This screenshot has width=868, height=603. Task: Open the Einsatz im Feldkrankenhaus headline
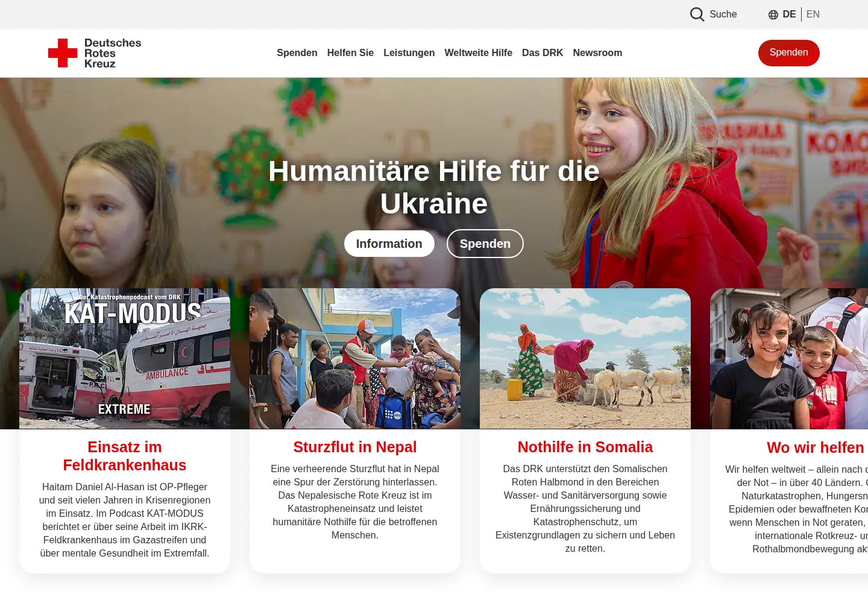tap(125, 456)
